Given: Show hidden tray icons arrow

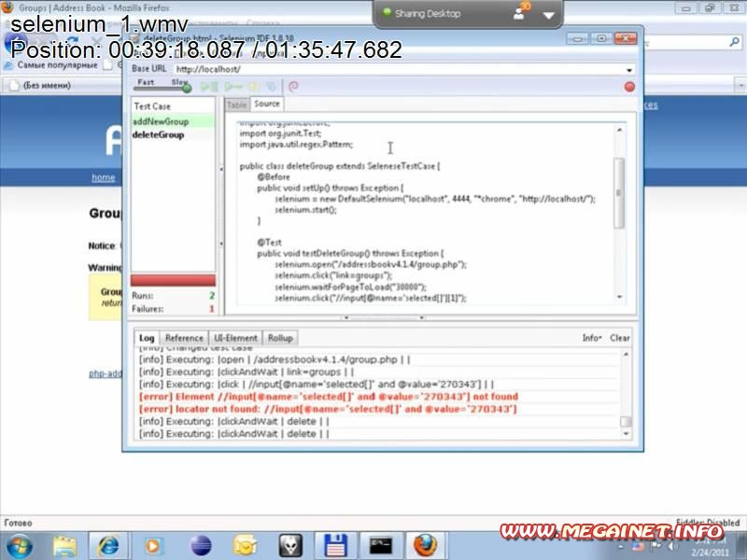Looking at the screenshot, I should [622, 547].
